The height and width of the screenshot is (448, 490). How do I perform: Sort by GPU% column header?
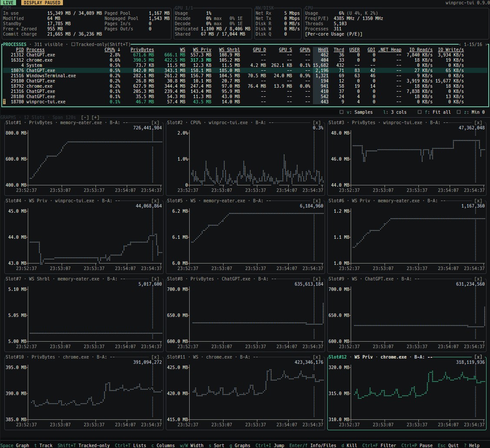[x=305, y=50]
